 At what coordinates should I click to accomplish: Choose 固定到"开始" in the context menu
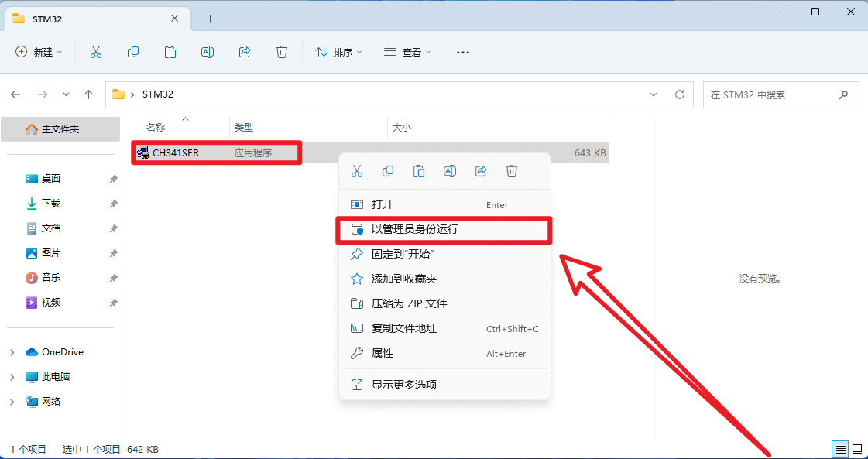(445, 254)
